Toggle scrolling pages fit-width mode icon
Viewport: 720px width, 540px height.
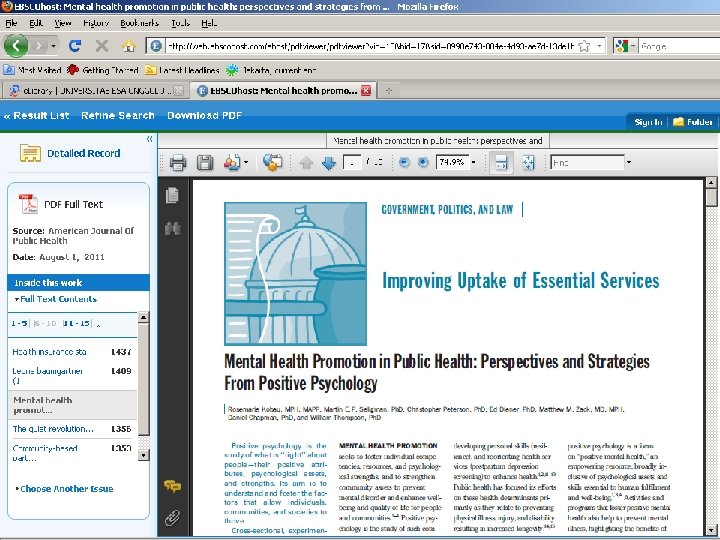pos(501,163)
